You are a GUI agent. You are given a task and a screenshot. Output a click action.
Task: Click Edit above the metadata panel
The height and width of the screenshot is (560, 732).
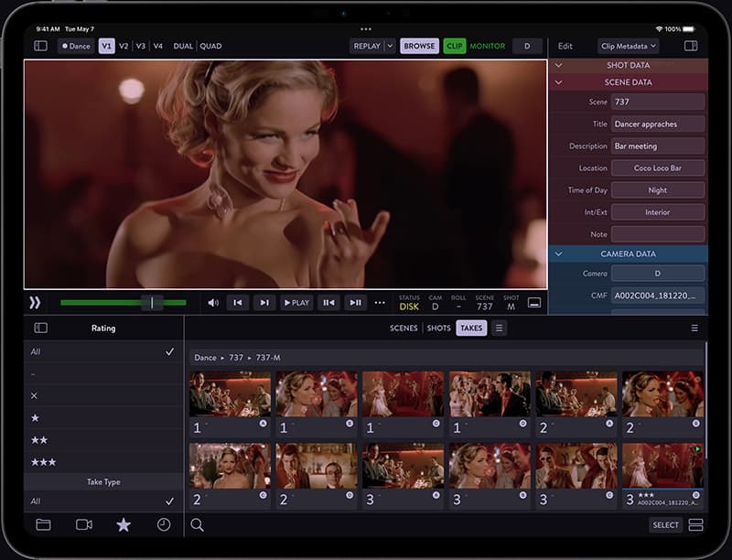(565, 45)
